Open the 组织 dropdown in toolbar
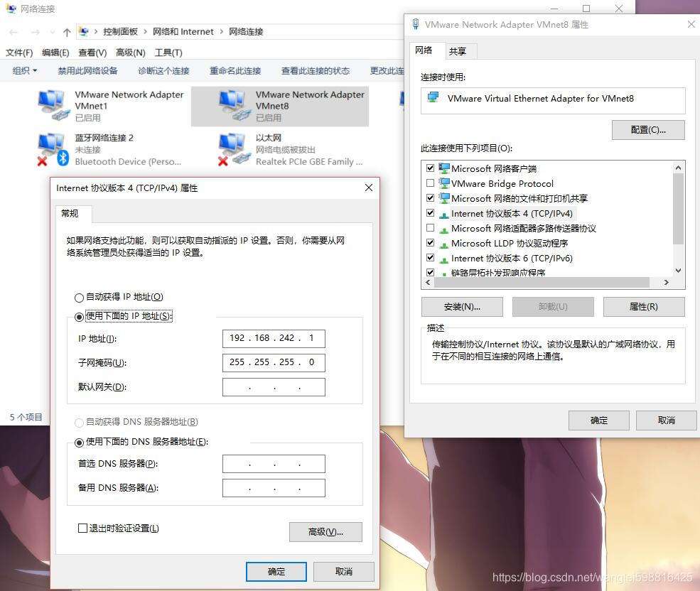Viewport: 700px width, 591px height. coord(25,70)
